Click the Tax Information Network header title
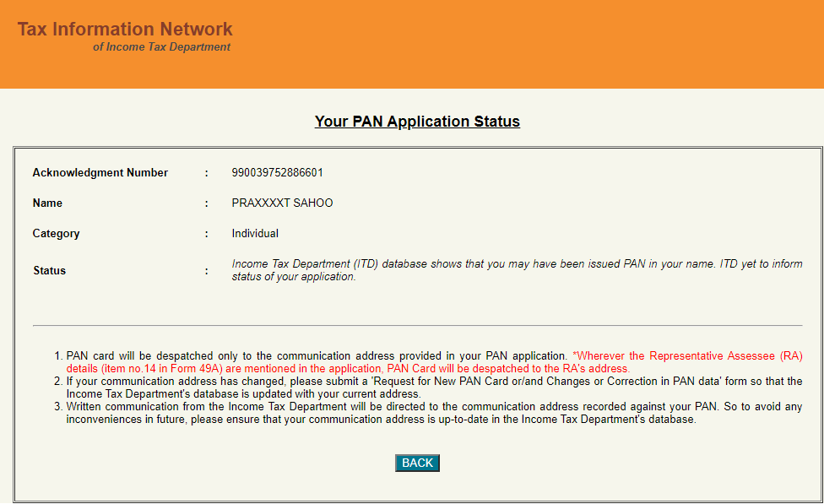 pyautogui.click(x=125, y=30)
